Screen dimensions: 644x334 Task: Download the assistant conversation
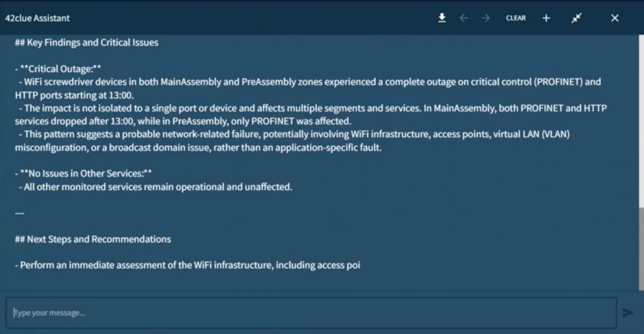tap(442, 18)
